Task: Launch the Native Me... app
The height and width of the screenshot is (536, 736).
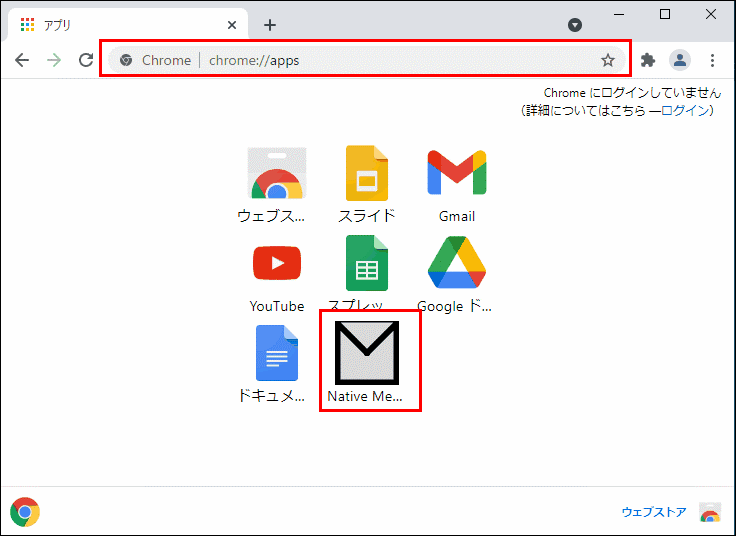Action: pos(367,353)
